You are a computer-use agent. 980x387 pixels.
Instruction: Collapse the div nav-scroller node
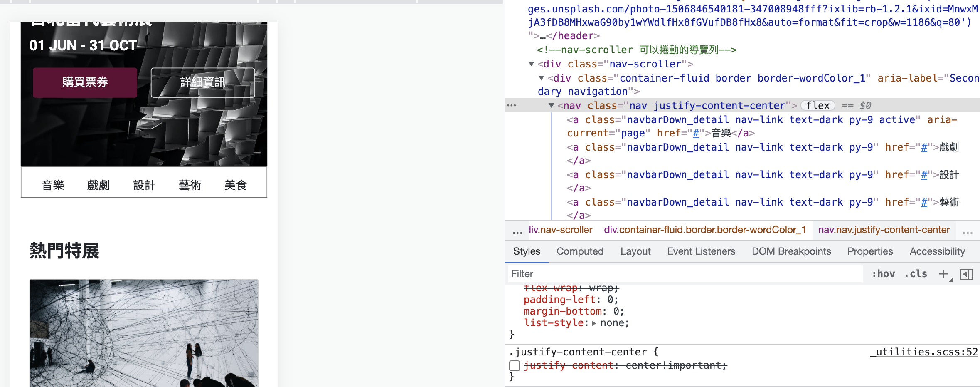531,64
